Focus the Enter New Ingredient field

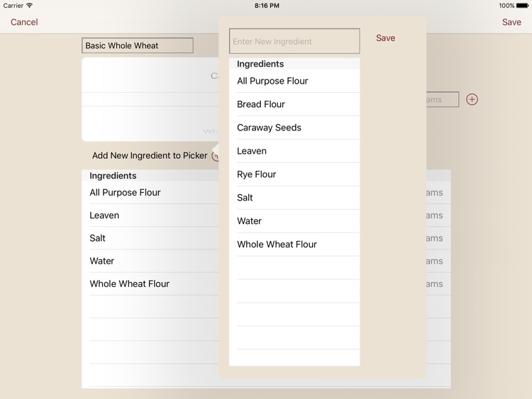[294, 41]
